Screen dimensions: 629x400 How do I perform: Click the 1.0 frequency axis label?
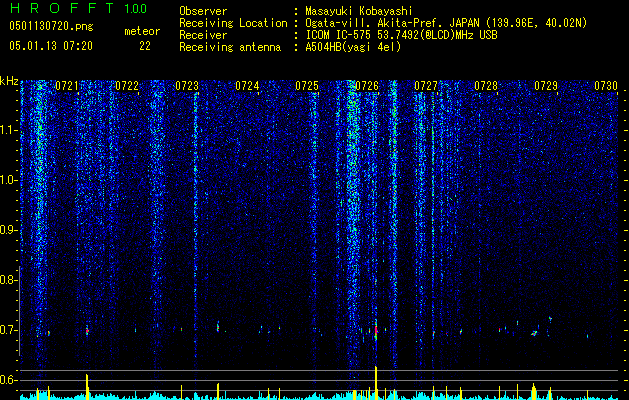point(8,180)
